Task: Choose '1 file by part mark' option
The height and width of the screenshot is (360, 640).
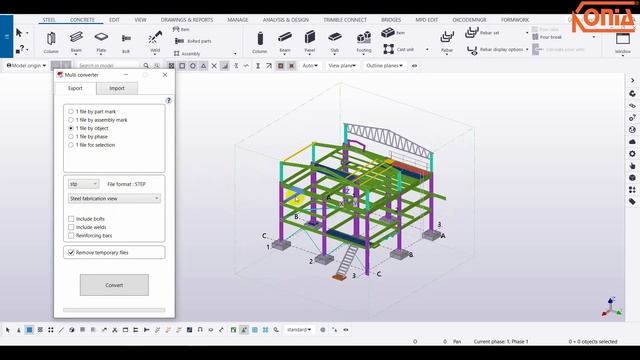Action: pyautogui.click(x=71, y=111)
